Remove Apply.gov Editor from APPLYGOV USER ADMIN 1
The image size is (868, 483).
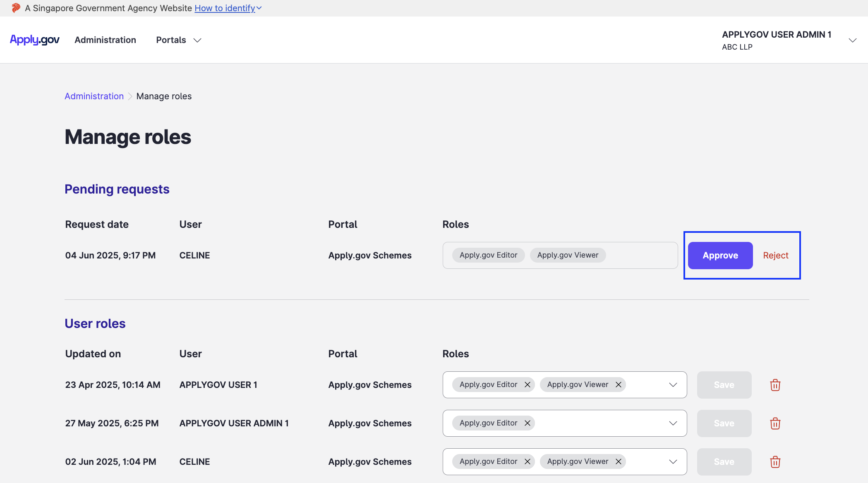pos(528,423)
